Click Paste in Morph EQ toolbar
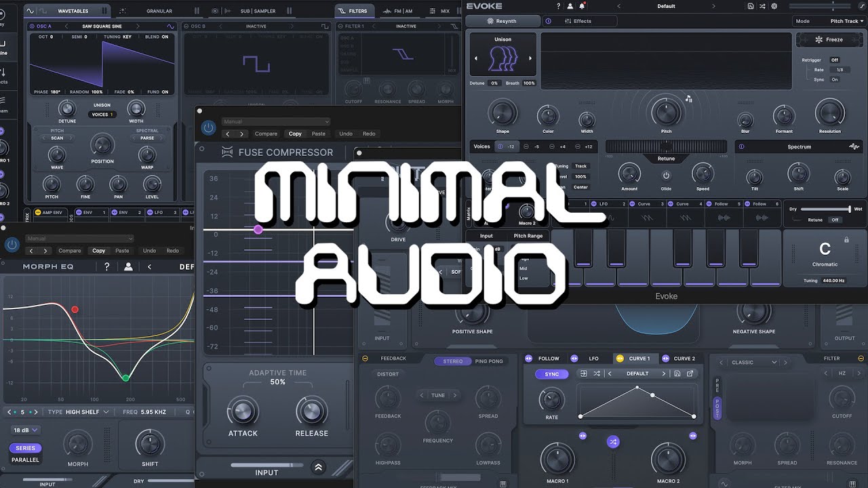868x488 pixels. click(122, 251)
